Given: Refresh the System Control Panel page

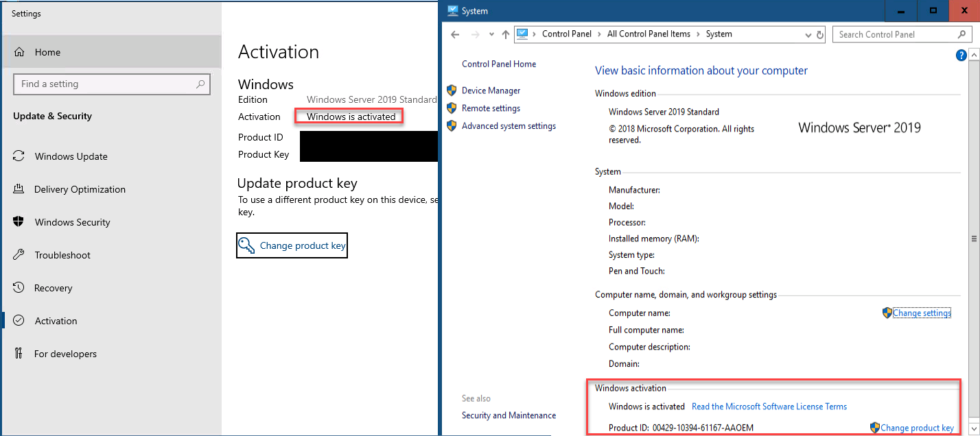Looking at the screenshot, I should point(819,34).
